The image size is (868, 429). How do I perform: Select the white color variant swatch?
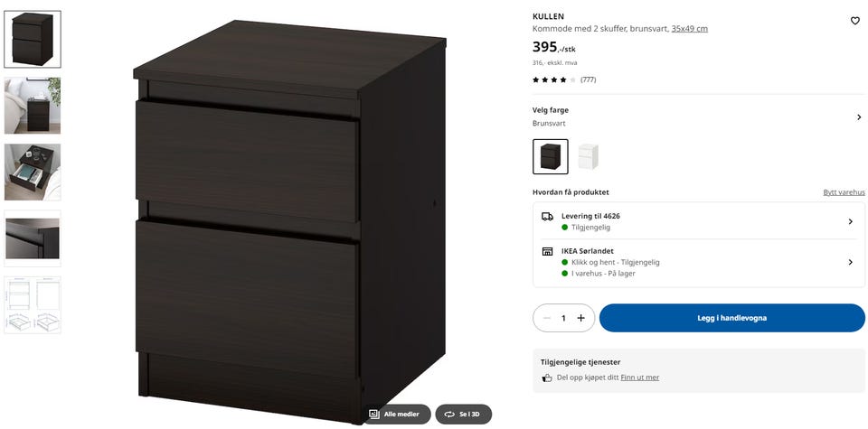click(588, 156)
